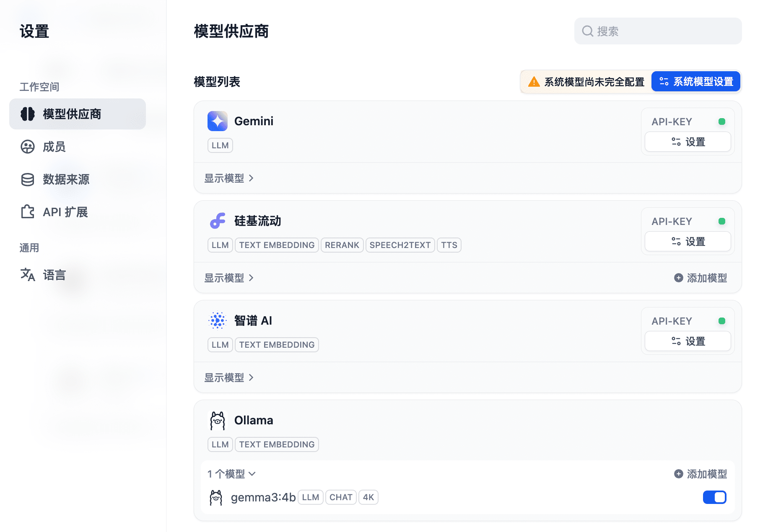This screenshot has height=532, width=768.
Task: Click the 智谱 AI provider logo icon
Action: point(218,320)
